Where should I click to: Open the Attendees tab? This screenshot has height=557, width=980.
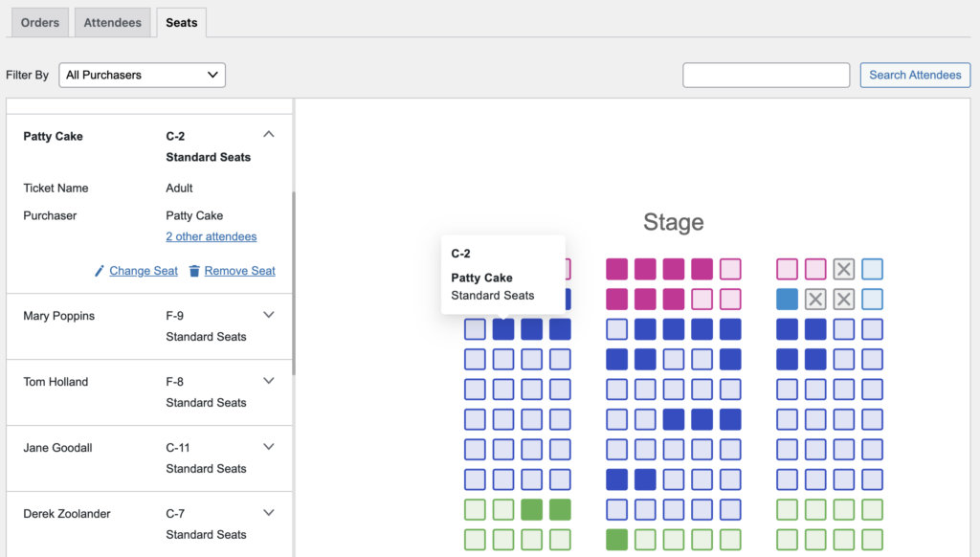coord(112,22)
